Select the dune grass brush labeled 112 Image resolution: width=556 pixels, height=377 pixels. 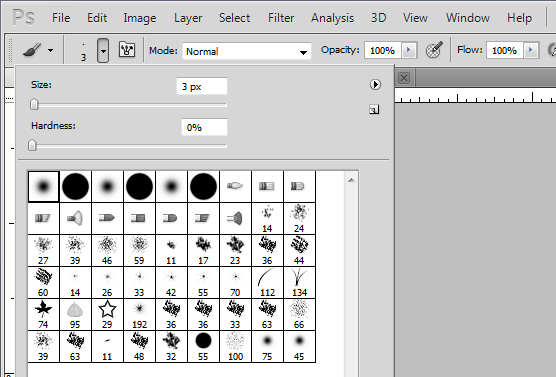click(267, 282)
